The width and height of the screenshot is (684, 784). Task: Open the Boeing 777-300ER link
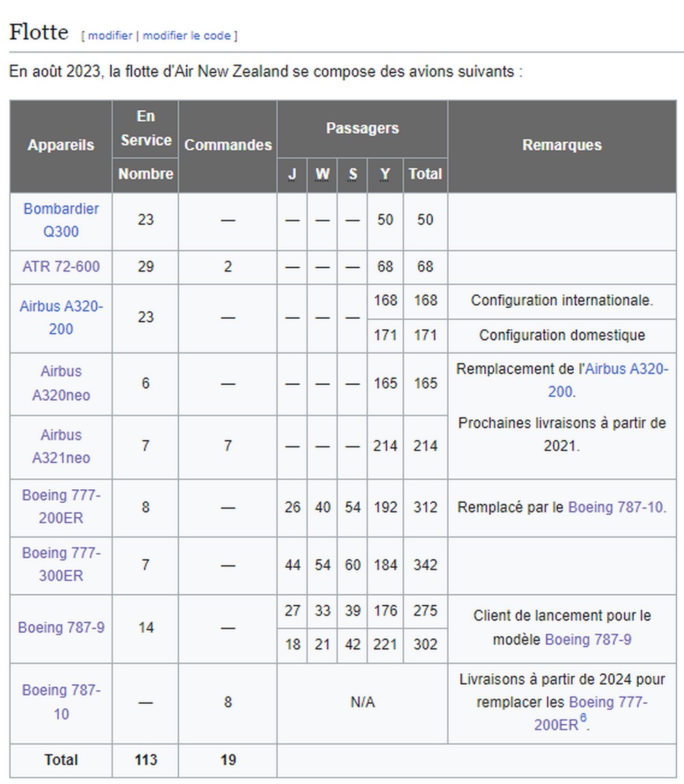(61, 564)
